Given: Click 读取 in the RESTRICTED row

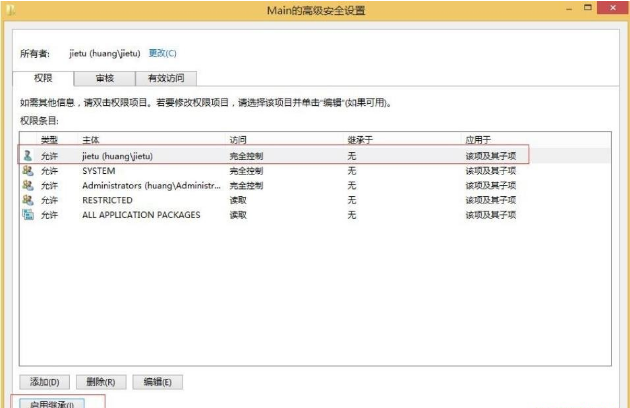Looking at the screenshot, I should click(238, 200).
